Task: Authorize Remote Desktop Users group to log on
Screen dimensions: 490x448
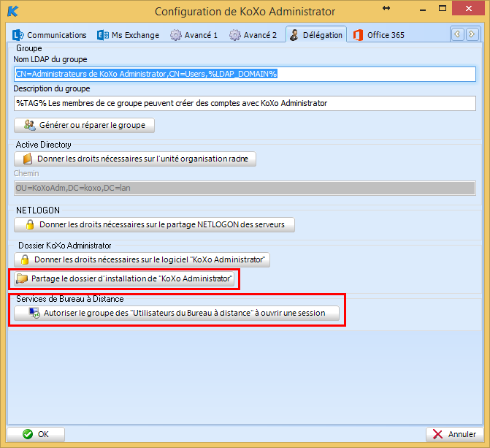Action: point(177,314)
